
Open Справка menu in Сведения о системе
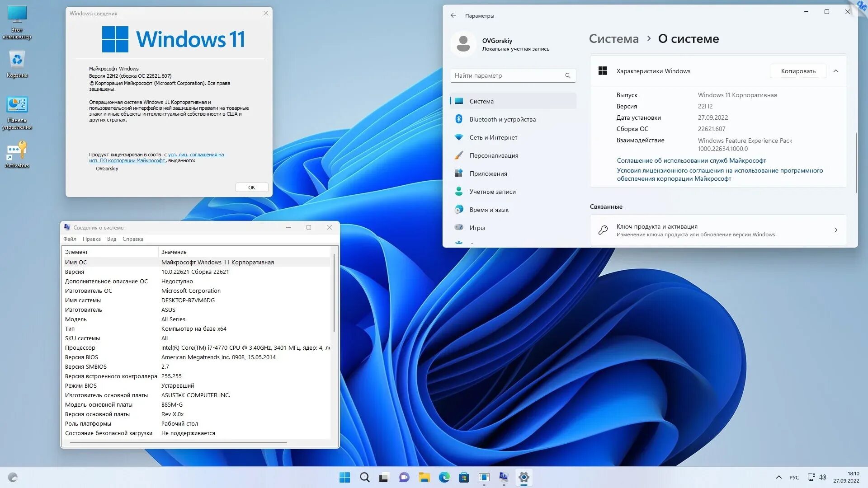132,239
